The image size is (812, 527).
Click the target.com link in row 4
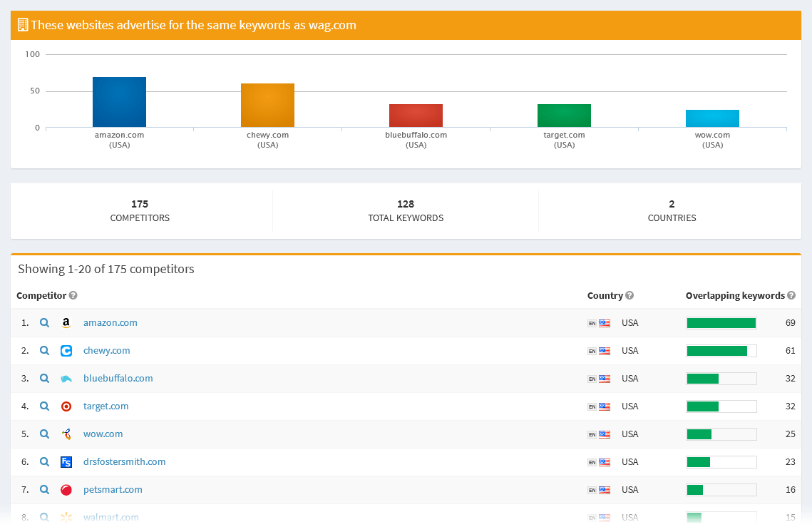[x=106, y=406]
